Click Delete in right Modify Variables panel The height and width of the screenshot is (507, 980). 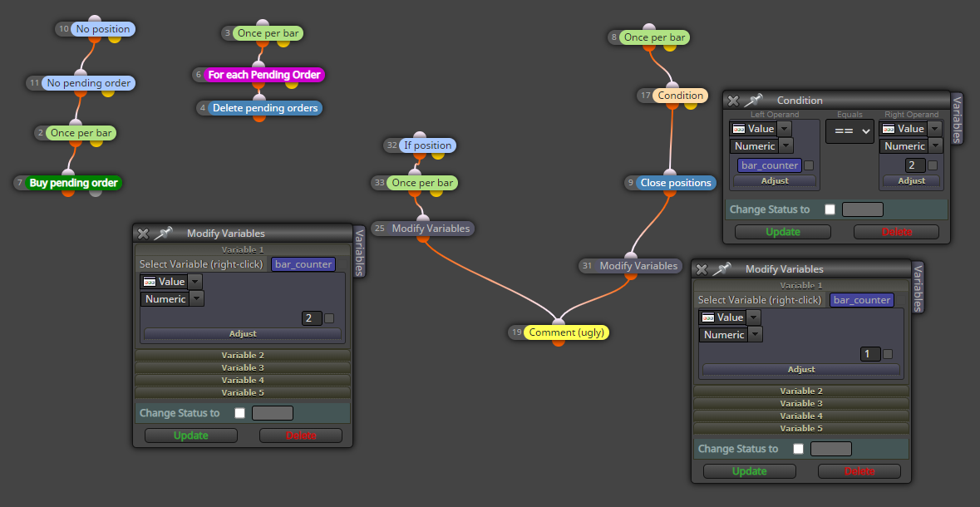coord(859,470)
